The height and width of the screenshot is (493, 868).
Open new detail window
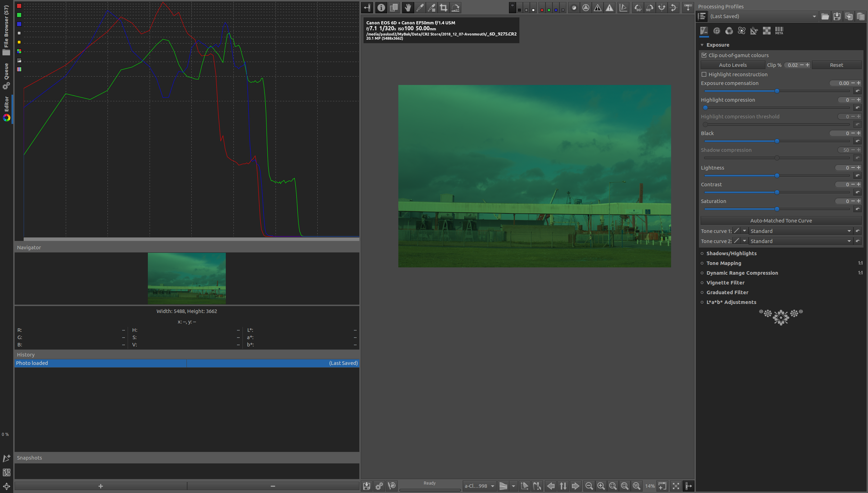[662, 486]
